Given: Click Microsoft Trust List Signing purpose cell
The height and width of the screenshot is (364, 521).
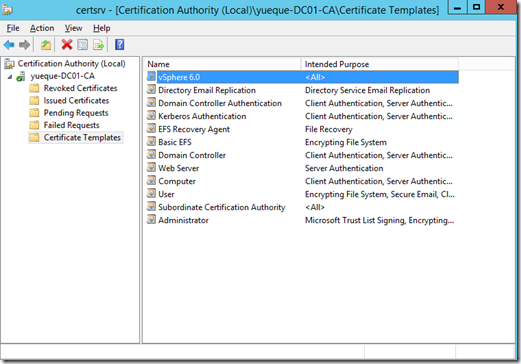Looking at the screenshot, I should click(379, 220).
